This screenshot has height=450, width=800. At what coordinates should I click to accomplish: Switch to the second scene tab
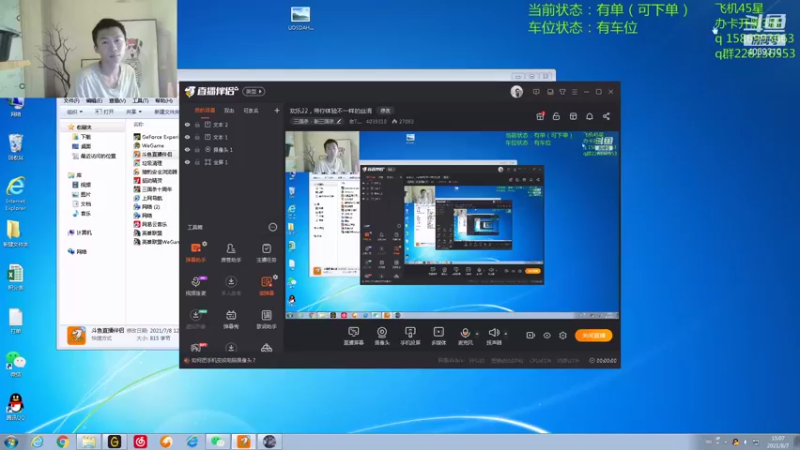(229, 111)
